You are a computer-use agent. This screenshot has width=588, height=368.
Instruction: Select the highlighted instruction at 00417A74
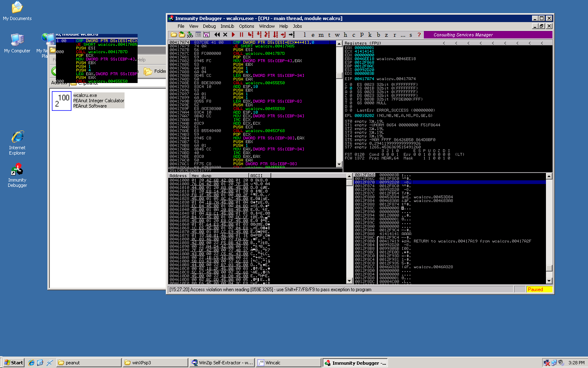coord(252,43)
